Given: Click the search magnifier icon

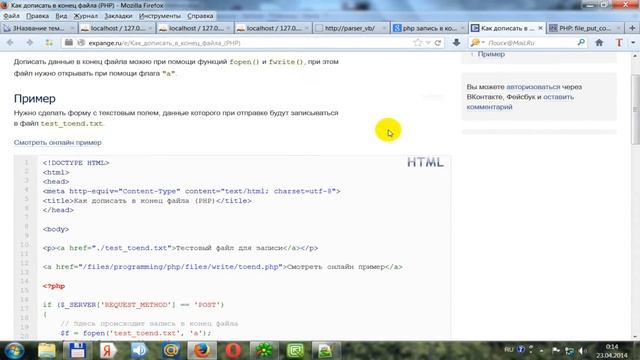Looking at the screenshot, I should [581, 42].
